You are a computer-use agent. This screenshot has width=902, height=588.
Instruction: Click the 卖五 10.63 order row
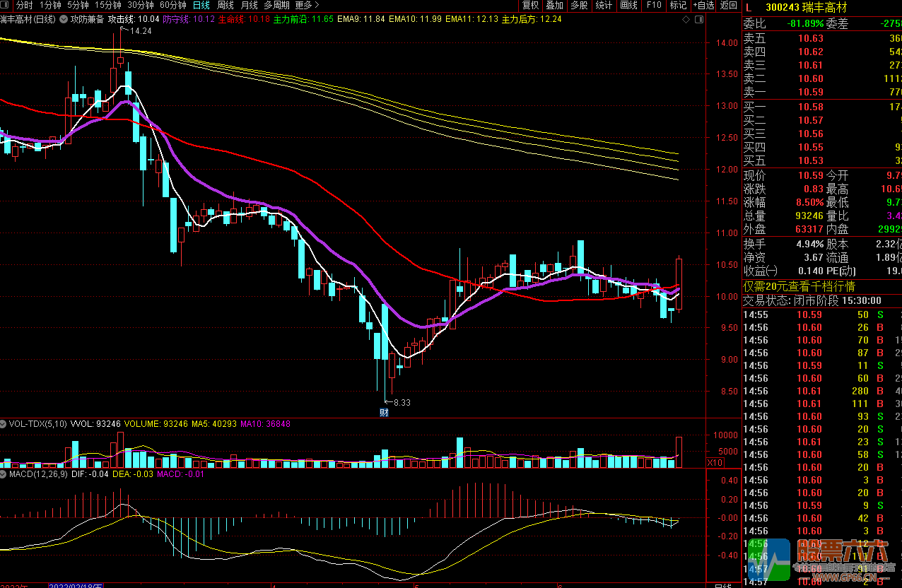822,38
